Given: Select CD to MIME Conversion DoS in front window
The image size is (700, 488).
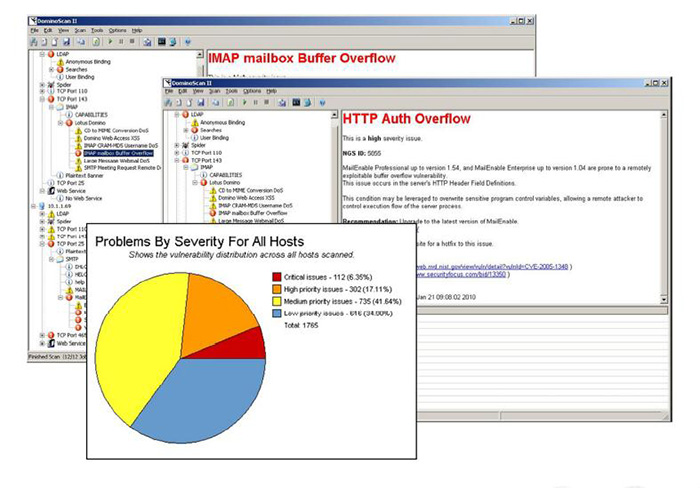Looking at the screenshot, I should tap(250, 190).
